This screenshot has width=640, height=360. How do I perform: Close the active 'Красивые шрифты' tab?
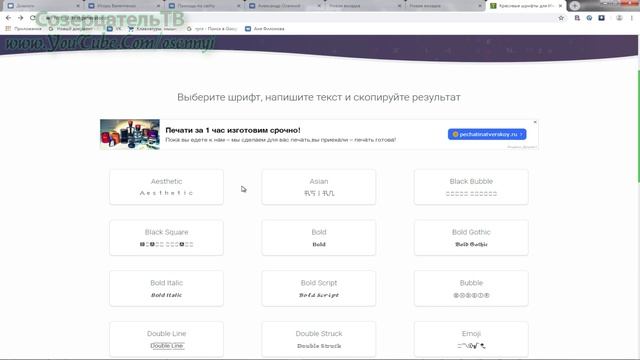click(560, 6)
